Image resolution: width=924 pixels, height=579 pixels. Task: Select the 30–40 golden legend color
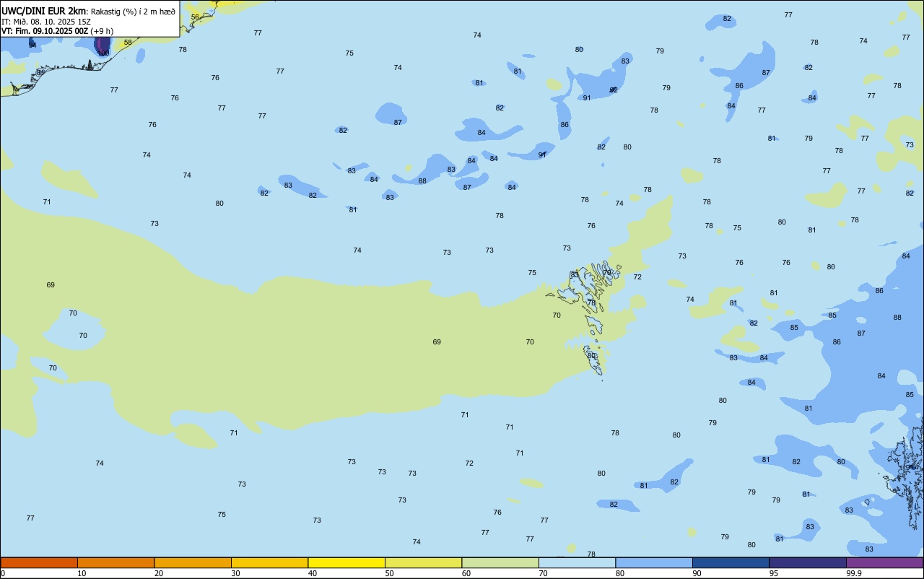coord(269,562)
